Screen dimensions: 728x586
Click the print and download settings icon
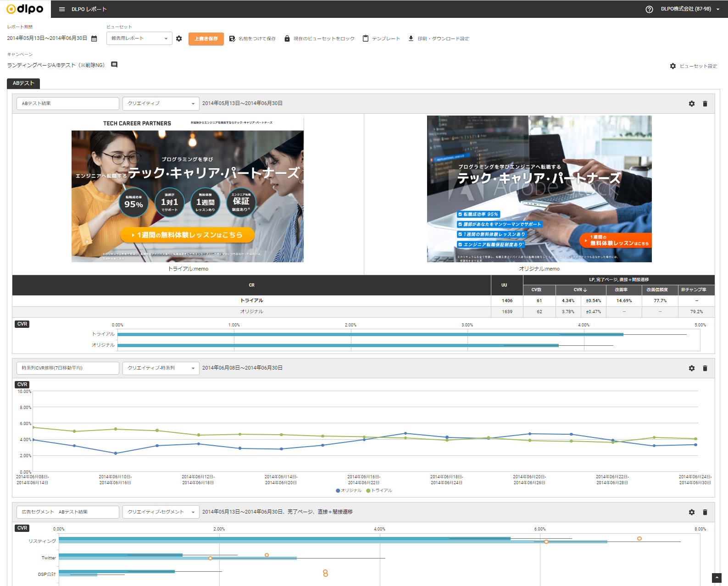coord(411,39)
